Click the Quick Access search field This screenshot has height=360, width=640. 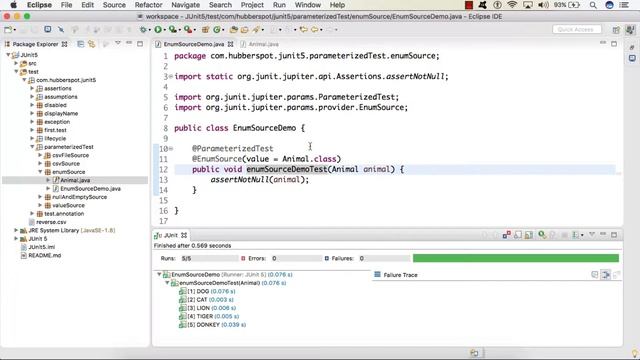tap(577, 29)
